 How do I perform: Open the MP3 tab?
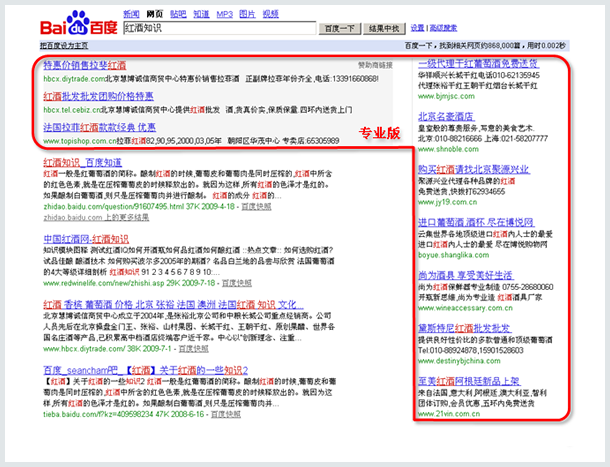pyautogui.click(x=224, y=14)
